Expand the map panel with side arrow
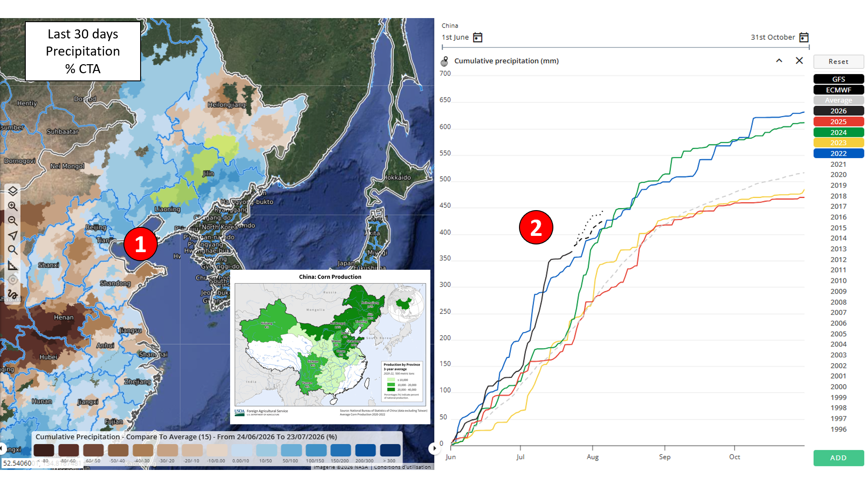Screen dimensions: 868x488 434,448
